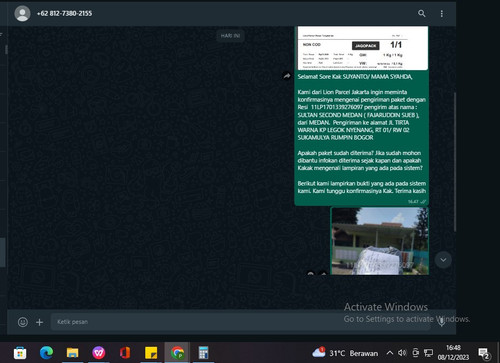Image resolution: width=500 pixels, height=363 pixels.
Task: Open Microsoft Office from the taskbar
Action: pyautogui.click(x=125, y=353)
